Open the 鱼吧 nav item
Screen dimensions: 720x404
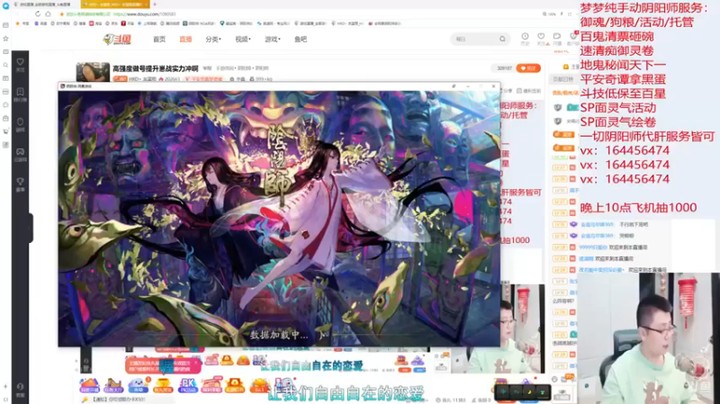300,39
